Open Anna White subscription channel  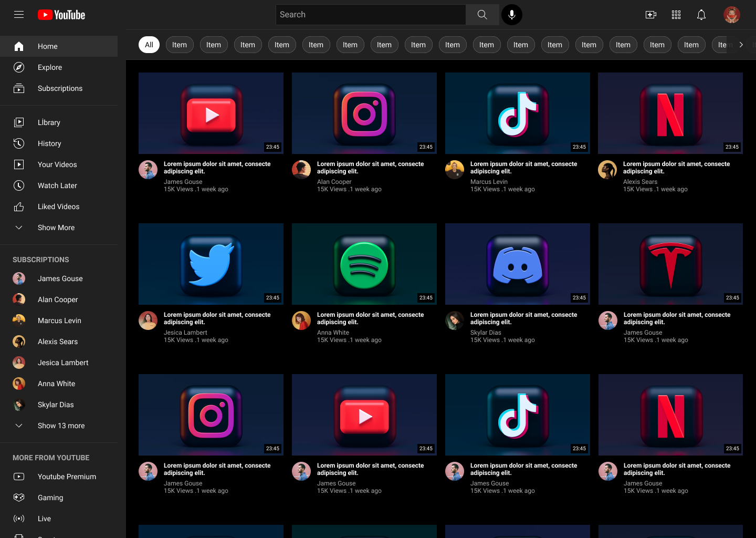(59, 384)
